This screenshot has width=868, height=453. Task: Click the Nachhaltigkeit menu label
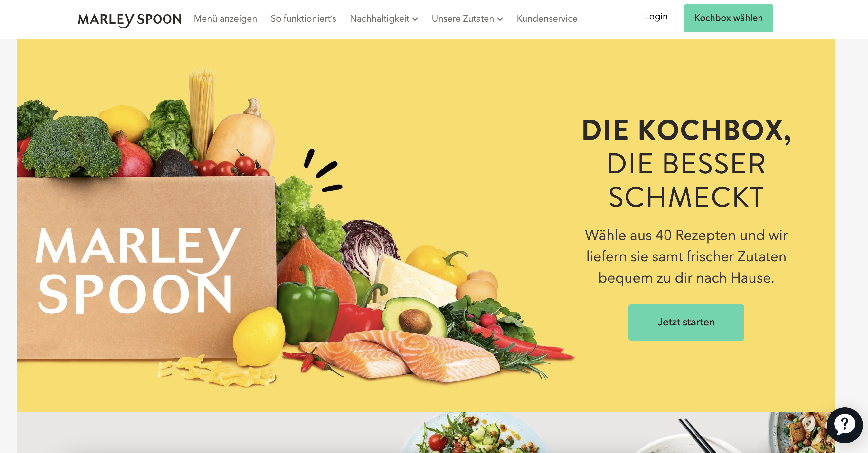[379, 19]
